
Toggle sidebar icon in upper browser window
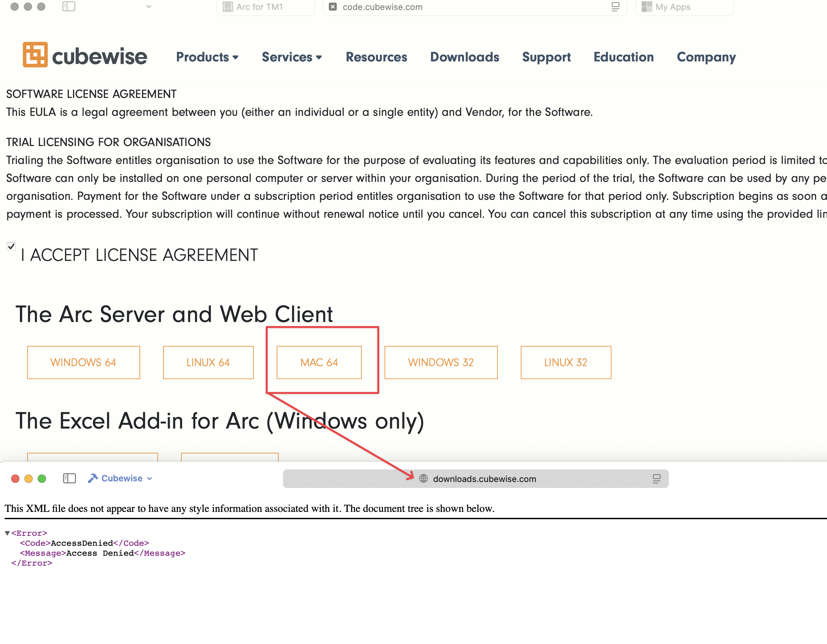(x=68, y=6)
